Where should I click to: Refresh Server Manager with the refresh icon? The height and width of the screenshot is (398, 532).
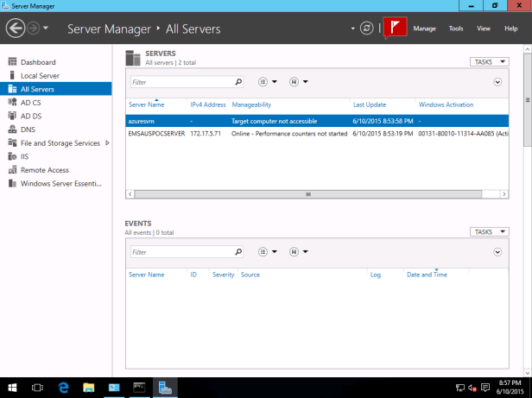[367, 28]
